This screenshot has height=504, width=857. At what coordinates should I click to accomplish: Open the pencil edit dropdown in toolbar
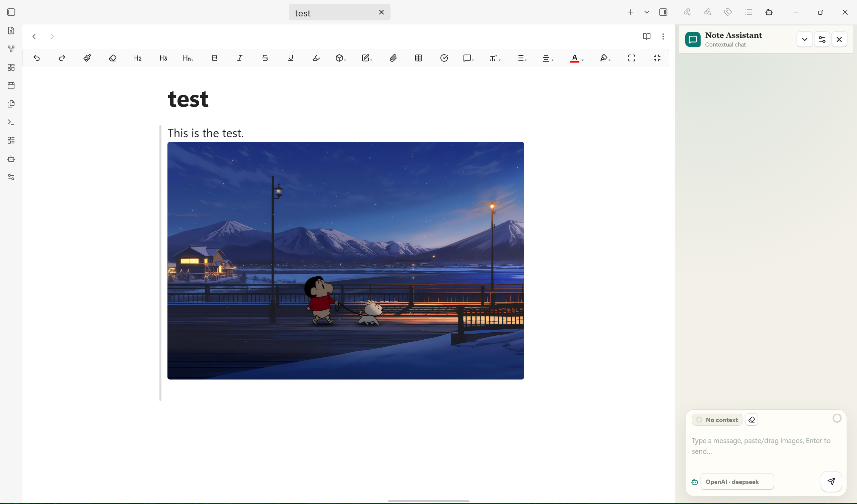coord(367,58)
